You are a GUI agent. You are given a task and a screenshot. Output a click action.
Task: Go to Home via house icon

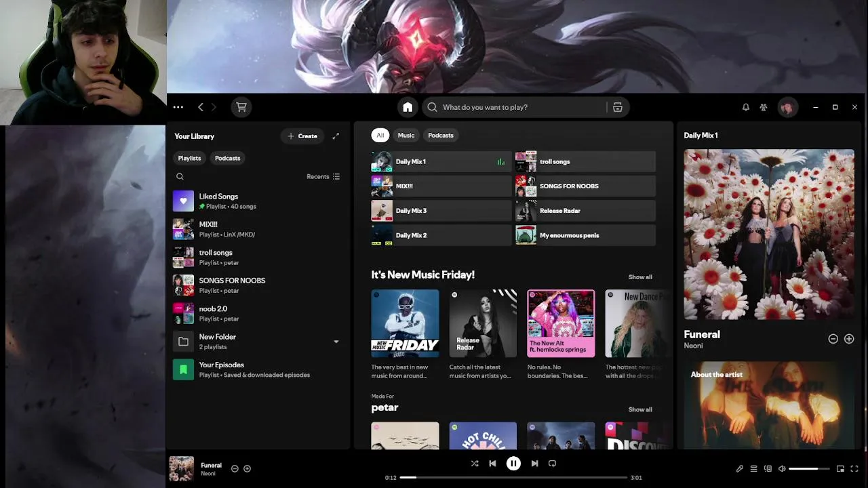tap(408, 107)
